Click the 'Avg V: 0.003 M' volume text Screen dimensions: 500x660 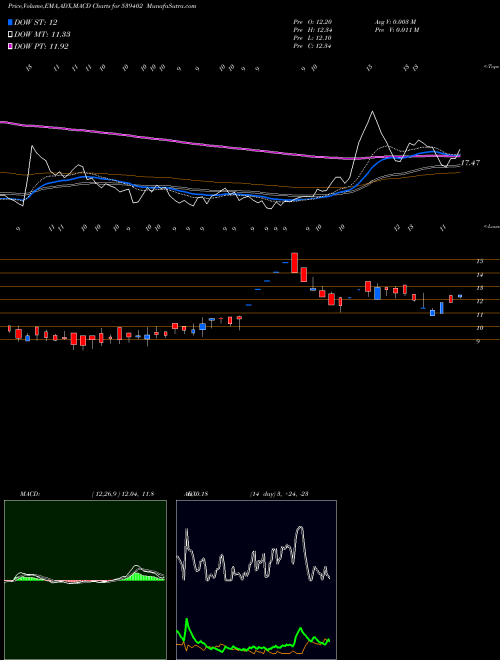tap(396, 22)
